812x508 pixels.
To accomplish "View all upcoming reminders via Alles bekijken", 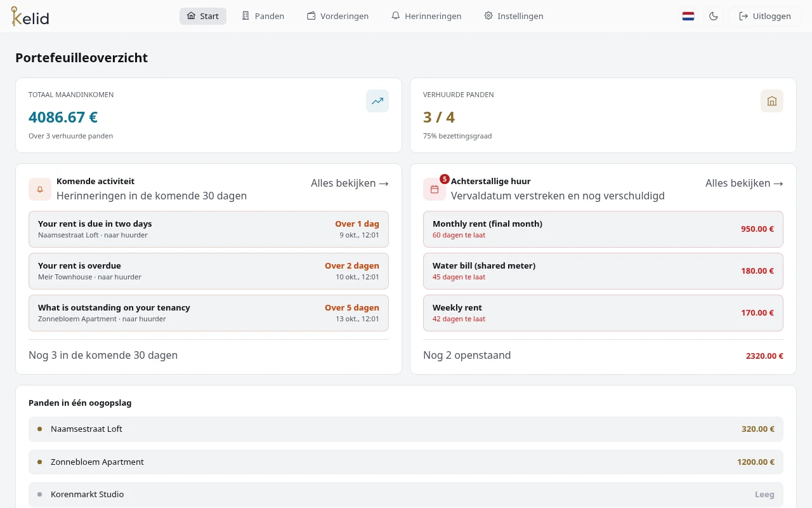I will 350,183.
